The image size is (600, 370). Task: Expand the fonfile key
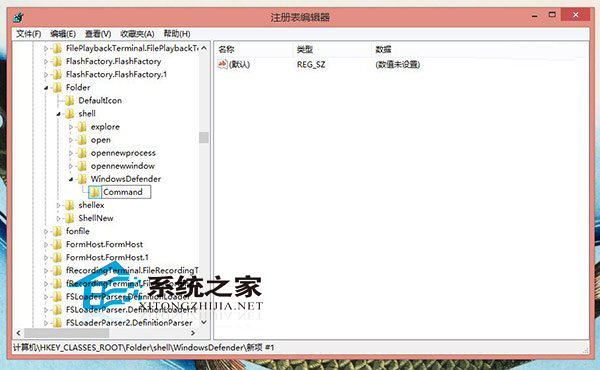tap(46, 231)
